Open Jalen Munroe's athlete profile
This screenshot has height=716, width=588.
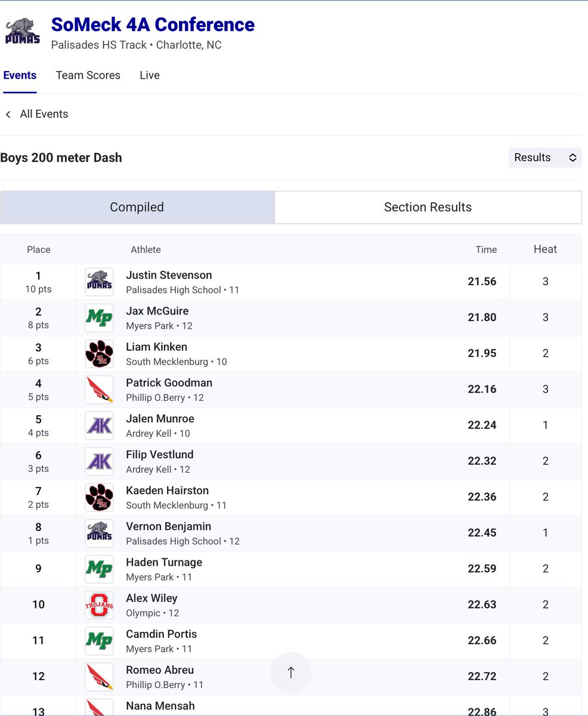tap(160, 418)
